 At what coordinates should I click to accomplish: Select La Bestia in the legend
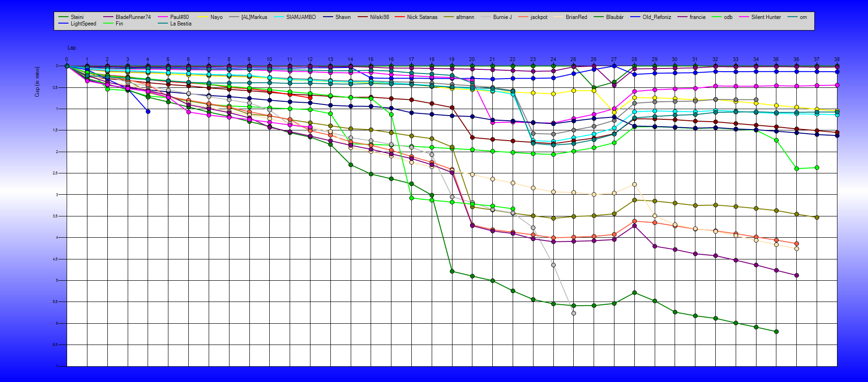(x=174, y=24)
